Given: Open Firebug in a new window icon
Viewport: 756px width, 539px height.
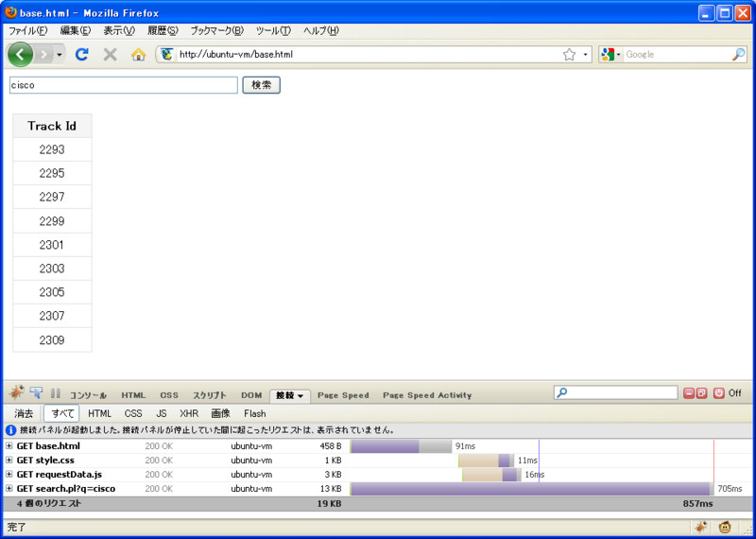Looking at the screenshot, I should tap(701, 393).
